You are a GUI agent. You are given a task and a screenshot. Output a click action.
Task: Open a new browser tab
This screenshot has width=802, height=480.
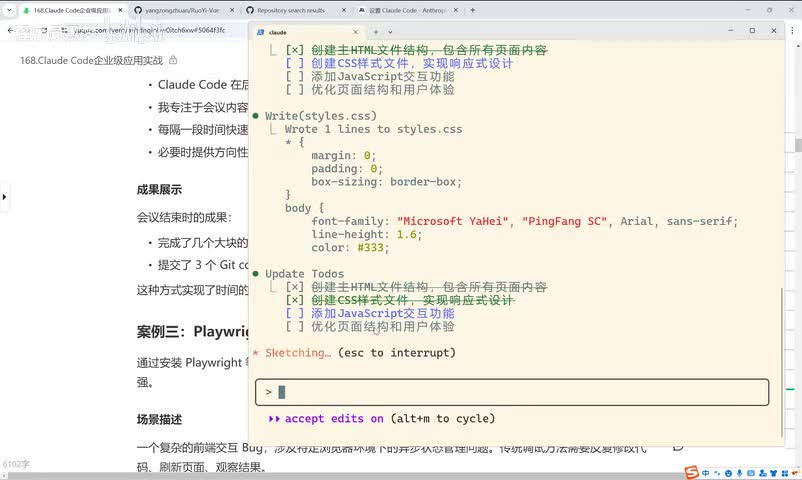[473, 10]
